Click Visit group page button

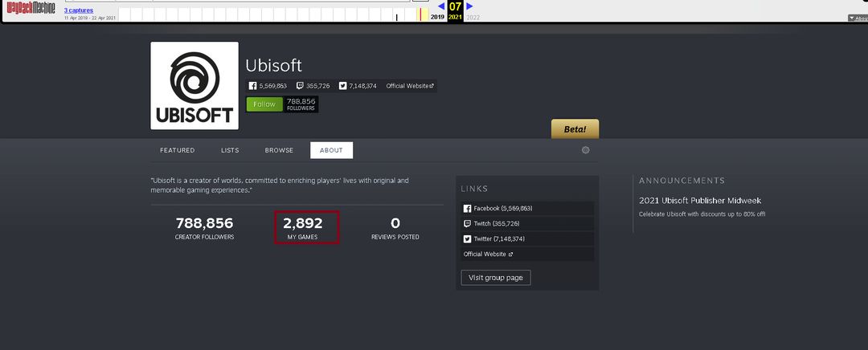click(495, 278)
